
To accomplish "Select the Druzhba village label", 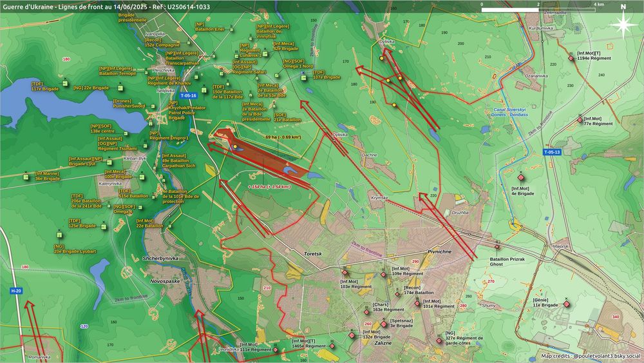I will click(460, 213).
